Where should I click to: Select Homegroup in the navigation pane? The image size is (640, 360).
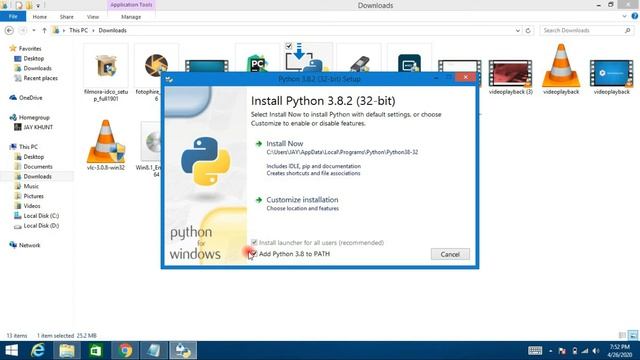(34, 118)
